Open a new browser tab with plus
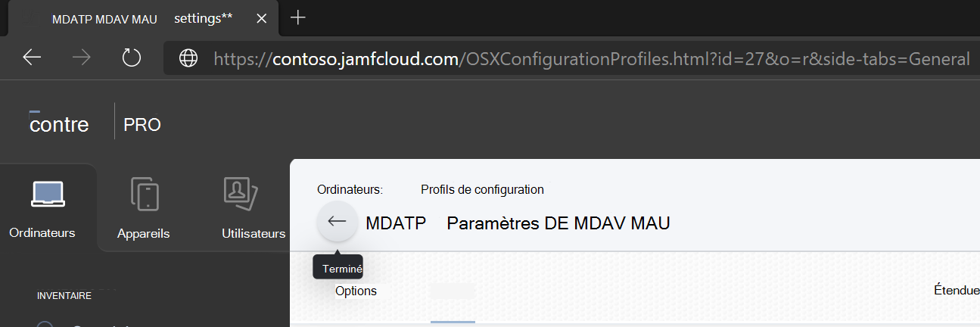Viewport: 980px width, 327px height. point(298,17)
